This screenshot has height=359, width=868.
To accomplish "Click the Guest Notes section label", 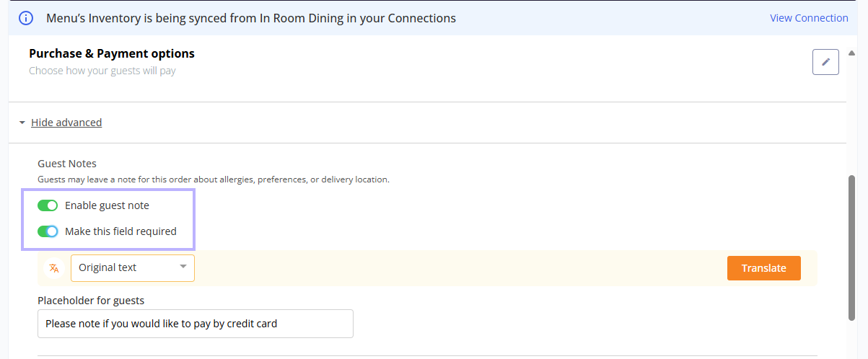I will click(67, 164).
